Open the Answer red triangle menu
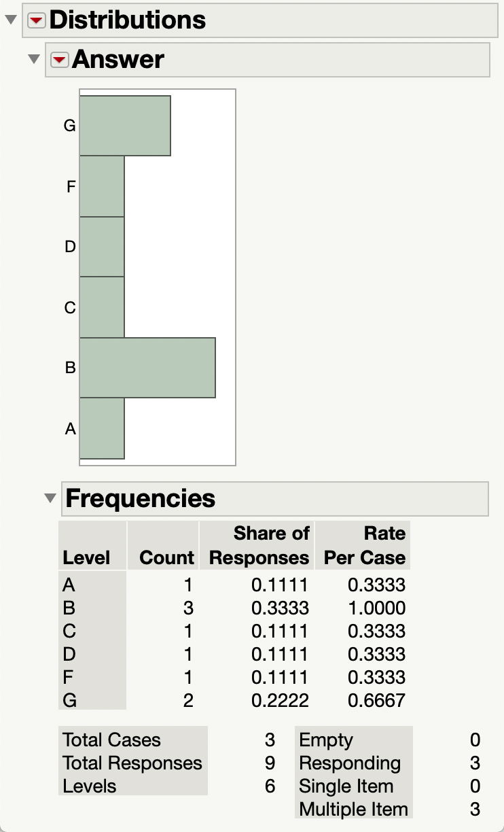 pos(59,59)
